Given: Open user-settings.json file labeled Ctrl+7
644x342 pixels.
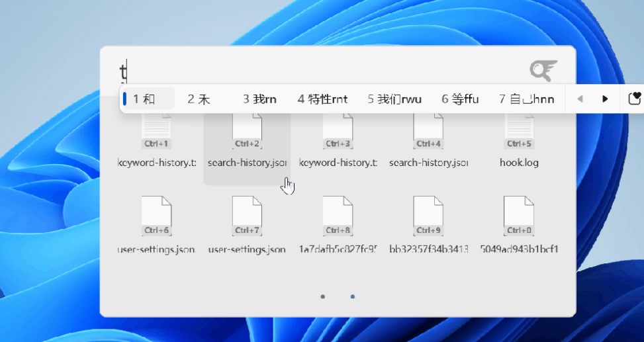Looking at the screenshot, I should (247, 224).
